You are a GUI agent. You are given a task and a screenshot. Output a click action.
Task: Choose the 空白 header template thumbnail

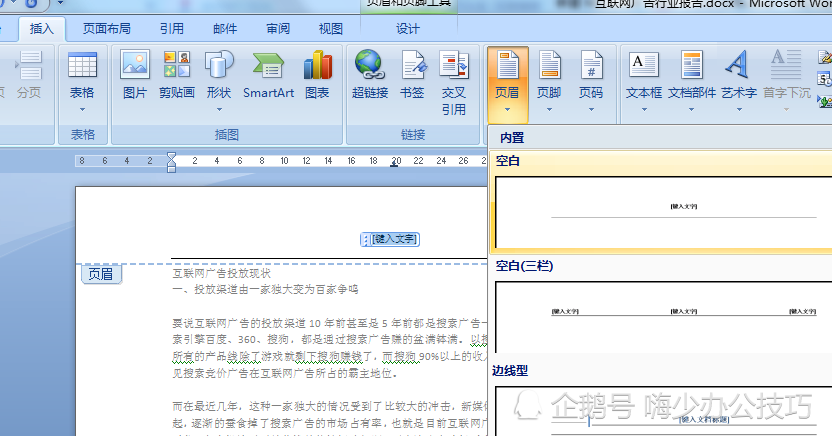coord(663,212)
